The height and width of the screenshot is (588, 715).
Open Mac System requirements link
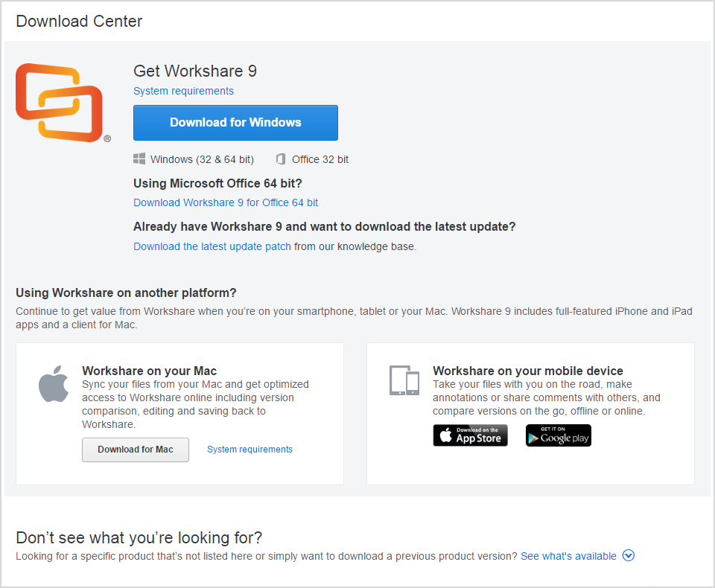point(250,450)
